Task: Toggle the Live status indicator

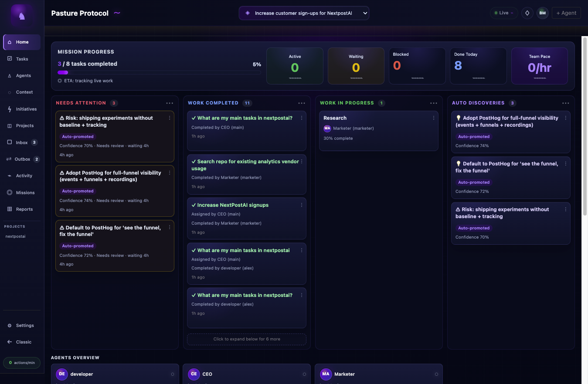Action: 504,13
